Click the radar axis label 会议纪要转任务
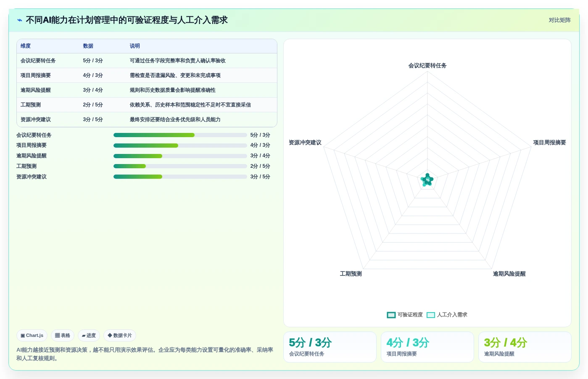This screenshot has height=379, width=588. coord(427,66)
